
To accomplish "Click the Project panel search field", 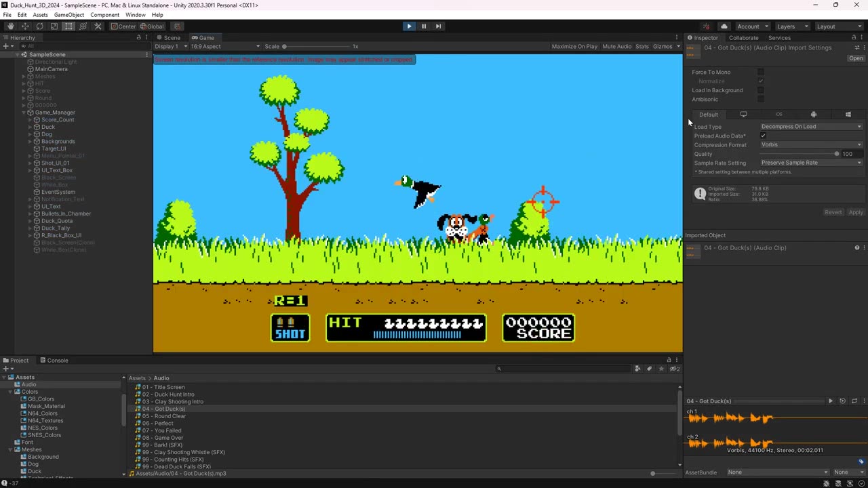I will [564, 369].
